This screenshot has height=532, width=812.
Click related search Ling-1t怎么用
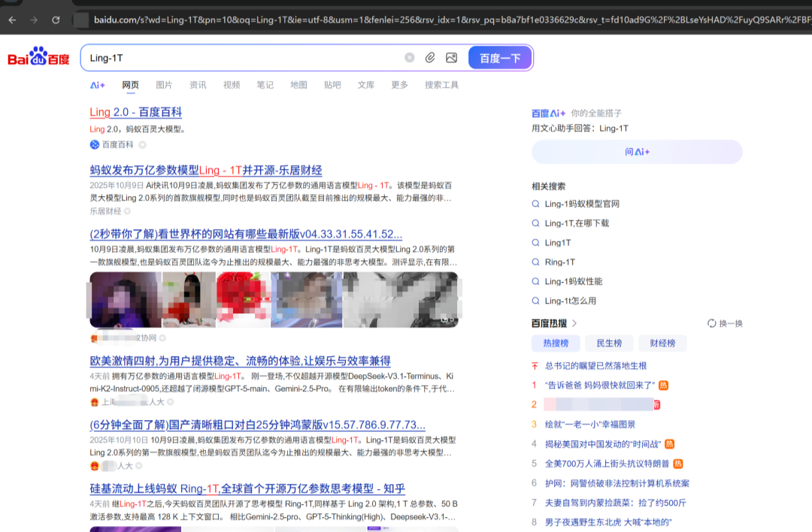click(570, 301)
